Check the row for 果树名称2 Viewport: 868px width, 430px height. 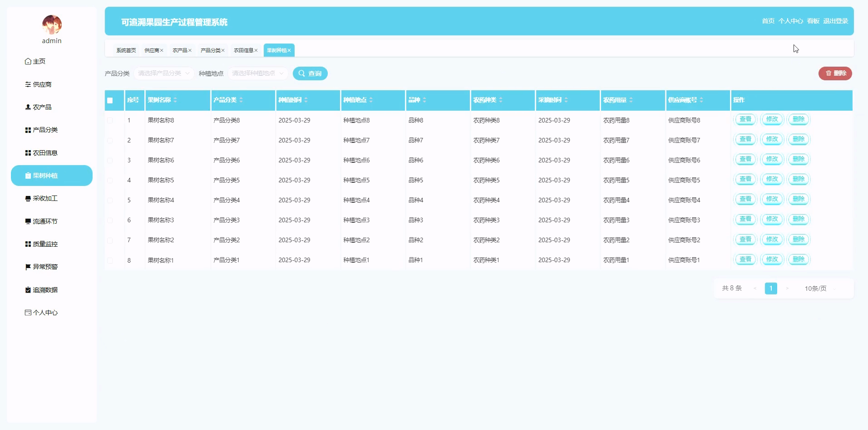(110, 240)
